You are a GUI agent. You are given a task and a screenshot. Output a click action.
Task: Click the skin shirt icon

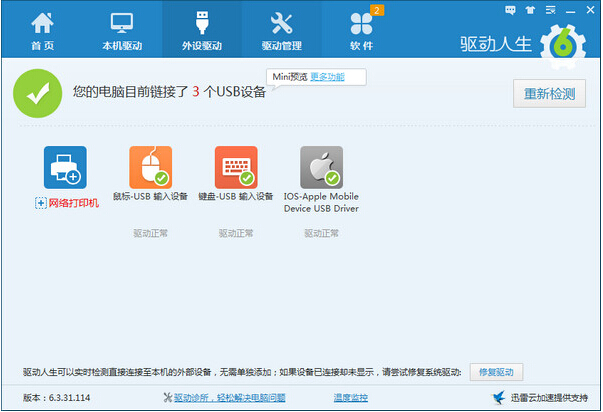[x=530, y=8]
